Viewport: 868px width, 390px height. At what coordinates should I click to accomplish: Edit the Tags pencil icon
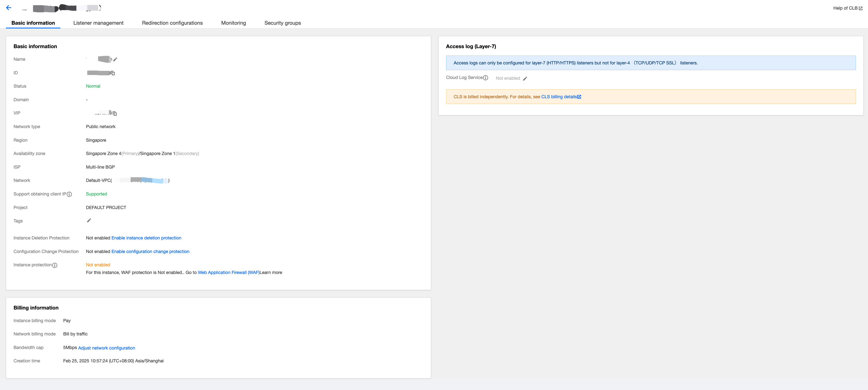(89, 221)
